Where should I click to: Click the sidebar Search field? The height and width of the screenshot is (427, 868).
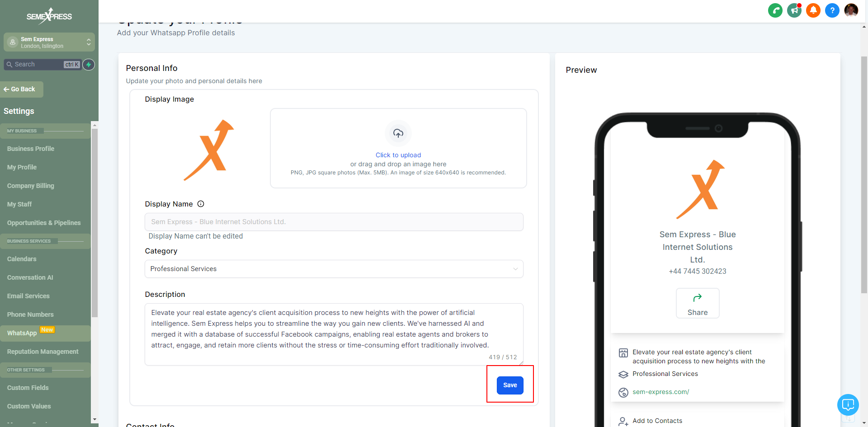pyautogui.click(x=43, y=65)
